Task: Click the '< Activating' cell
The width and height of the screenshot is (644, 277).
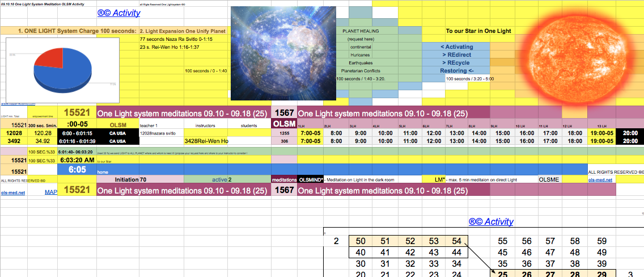Action: point(456,47)
